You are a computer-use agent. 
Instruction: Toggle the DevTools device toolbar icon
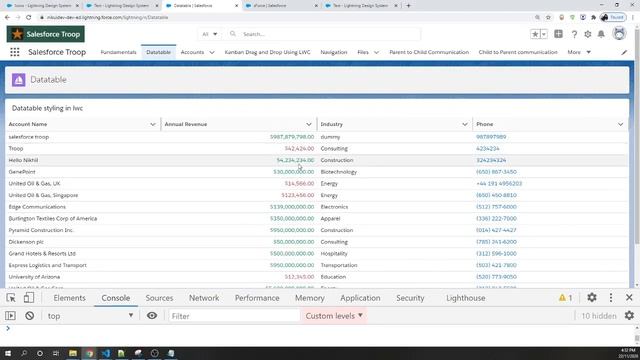tap(29, 298)
